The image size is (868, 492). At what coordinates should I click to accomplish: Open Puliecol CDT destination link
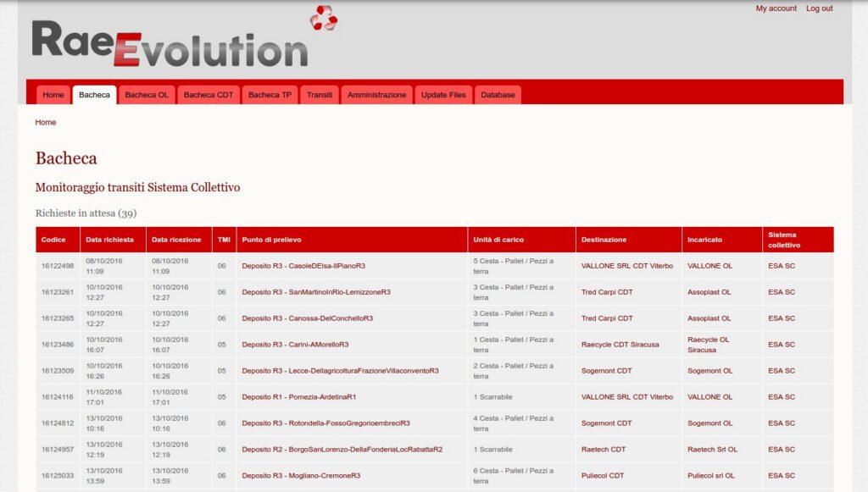pos(603,475)
